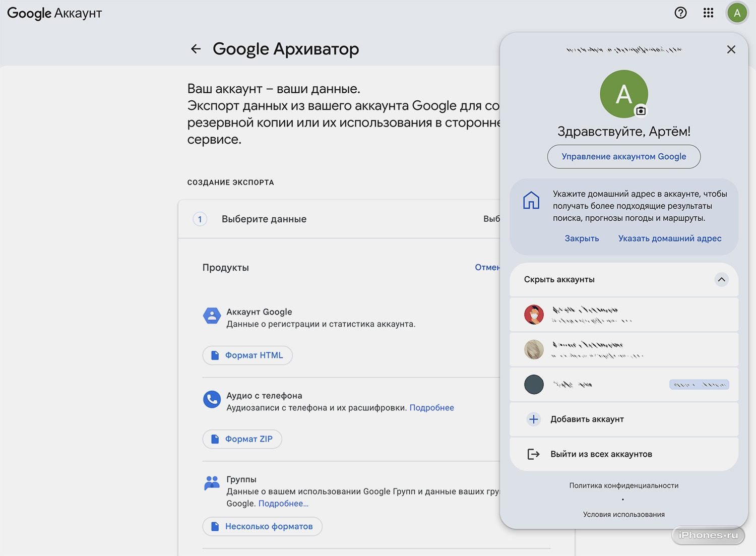Click the file icon in Несколько форматов
756x556 pixels.
click(215, 526)
